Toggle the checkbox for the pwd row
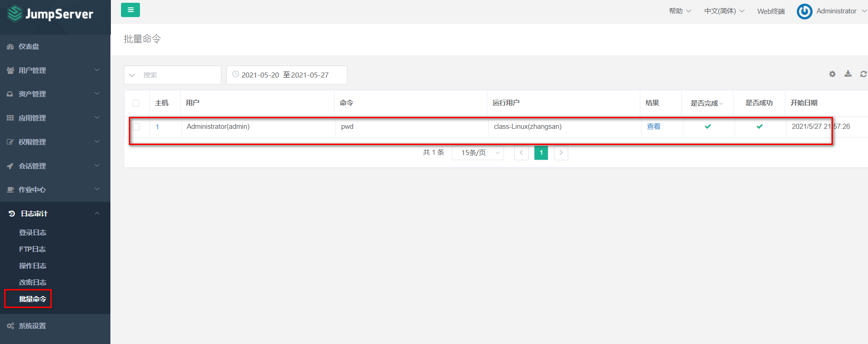 coord(136,127)
